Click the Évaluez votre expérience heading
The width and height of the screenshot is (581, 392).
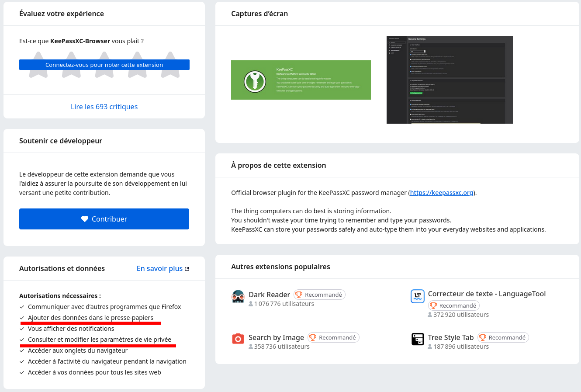coord(62,14)
